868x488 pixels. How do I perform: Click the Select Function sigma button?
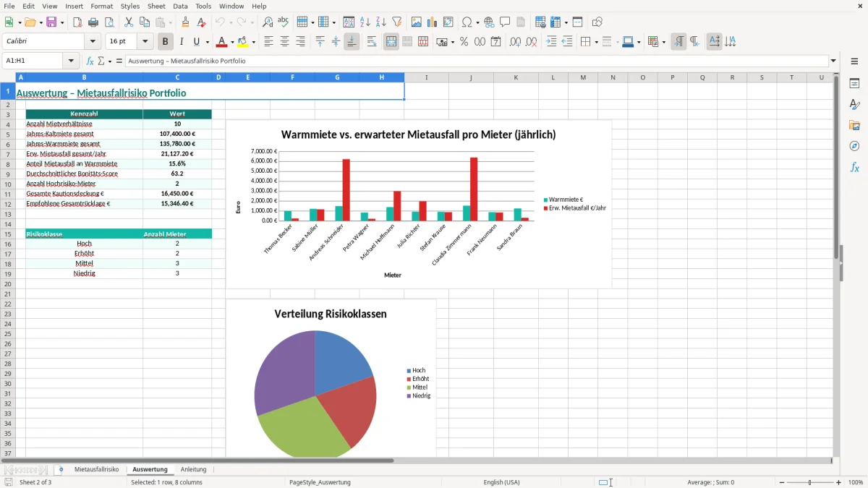click(101, 61)
